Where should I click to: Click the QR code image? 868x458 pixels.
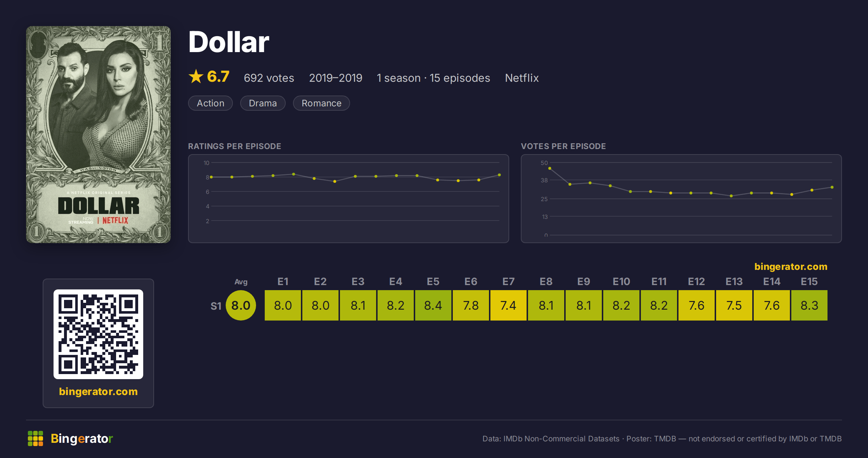pyautogui.click(x=98, y=334)
